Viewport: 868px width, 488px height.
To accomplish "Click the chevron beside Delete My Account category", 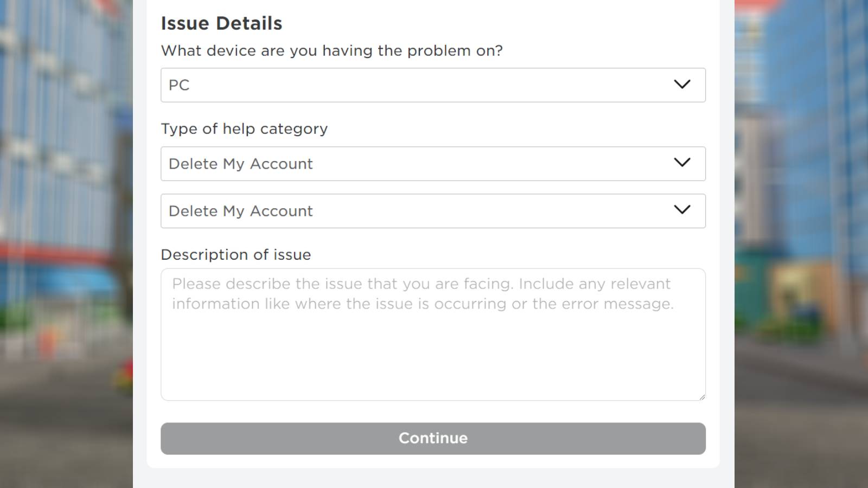I will 682,163.
